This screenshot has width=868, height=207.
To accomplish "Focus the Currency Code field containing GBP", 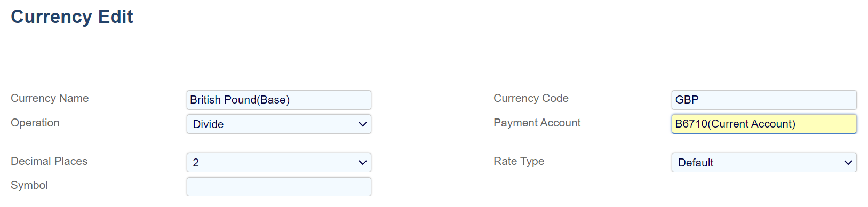I will tap(764, 100).
